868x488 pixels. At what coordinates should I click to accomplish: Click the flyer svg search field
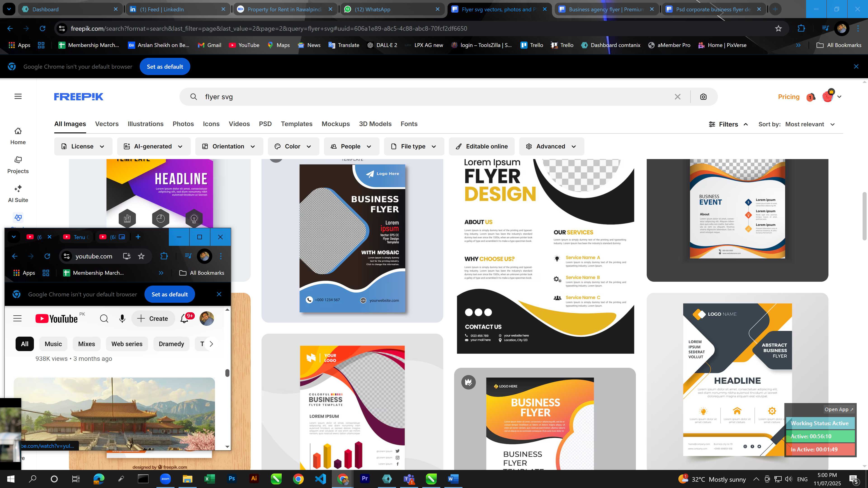click(435, 97)
